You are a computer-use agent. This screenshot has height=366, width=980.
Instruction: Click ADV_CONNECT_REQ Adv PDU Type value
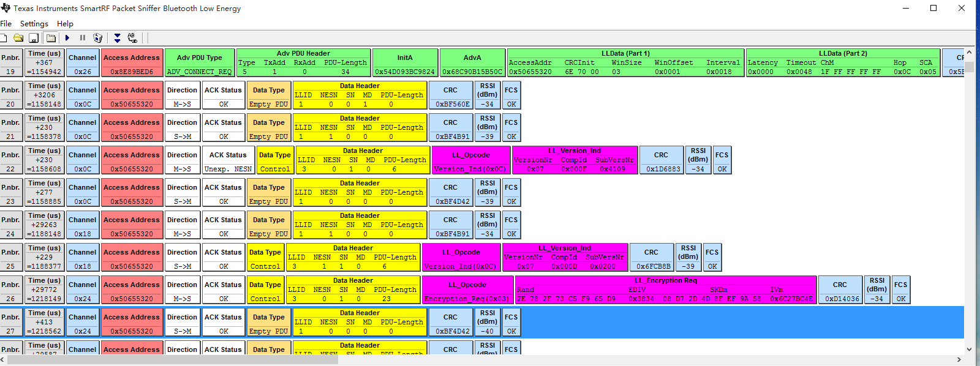tap(200, 72)
